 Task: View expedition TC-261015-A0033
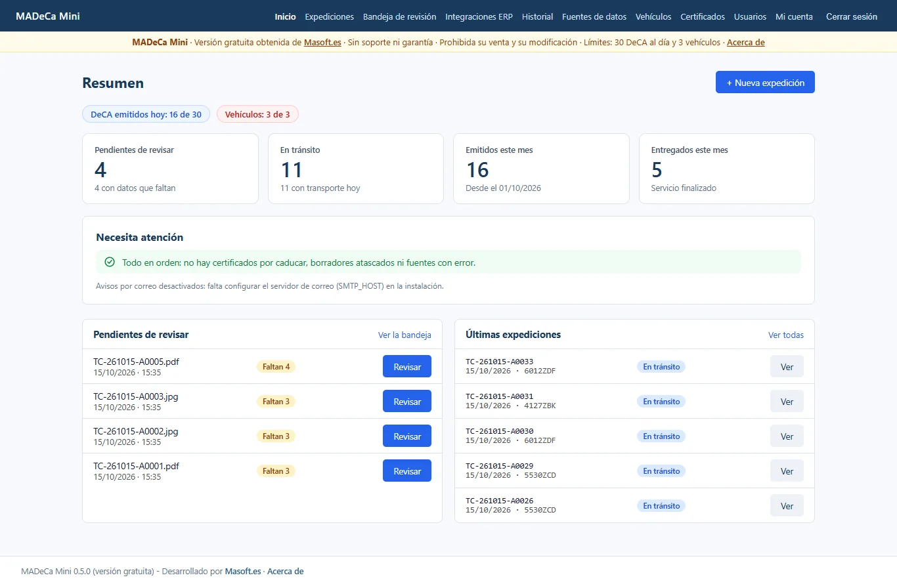(x=787, y=366)
